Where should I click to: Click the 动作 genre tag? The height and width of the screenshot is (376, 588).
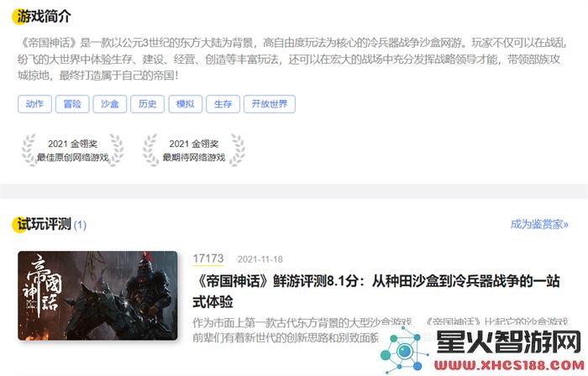34,104
